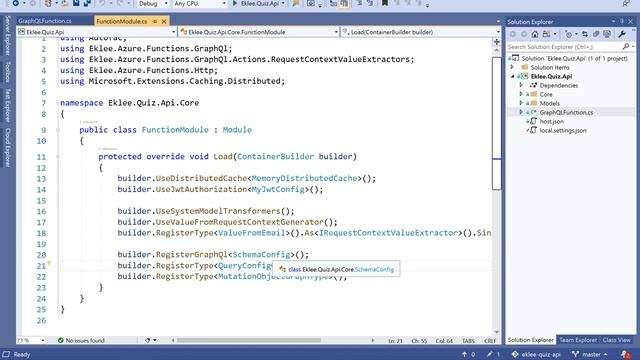Screen dimensions: 640x360
Task: Open the Test Explorer side tab
Action: coord(7,105)
